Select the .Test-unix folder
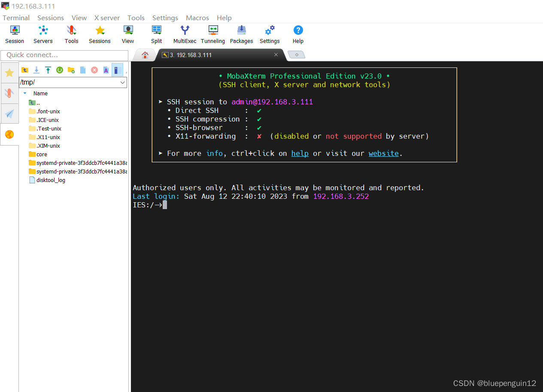This screenshot has height=392, width=543. (45, 128)
